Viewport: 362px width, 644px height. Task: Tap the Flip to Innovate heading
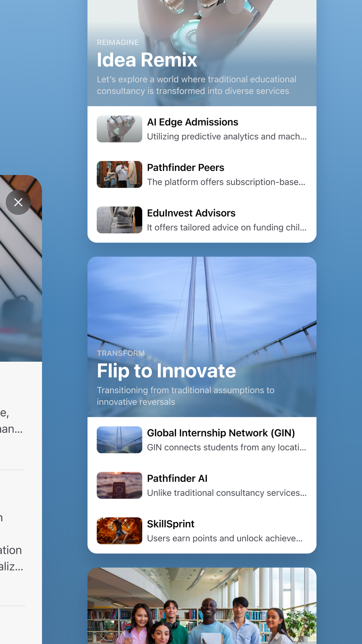coord(167,371)
